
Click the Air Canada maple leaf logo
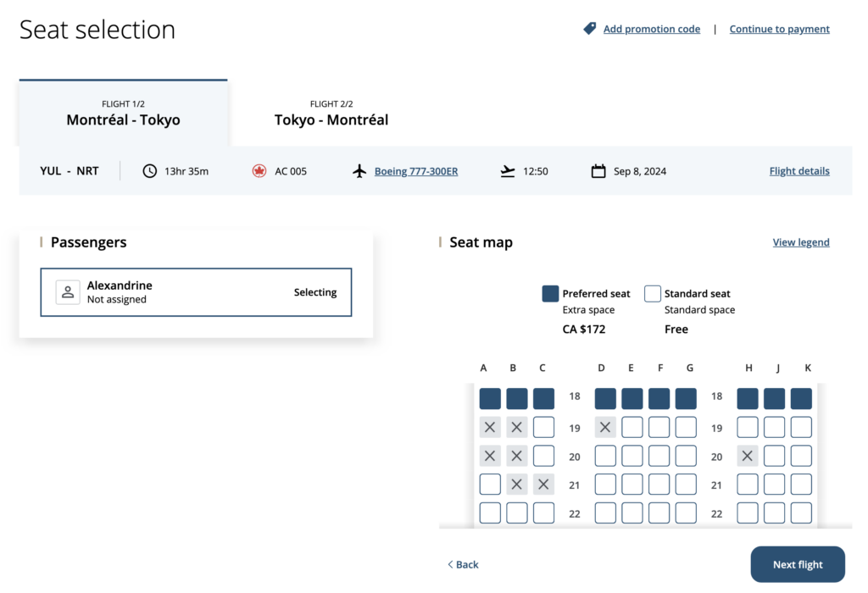point(259,171)
